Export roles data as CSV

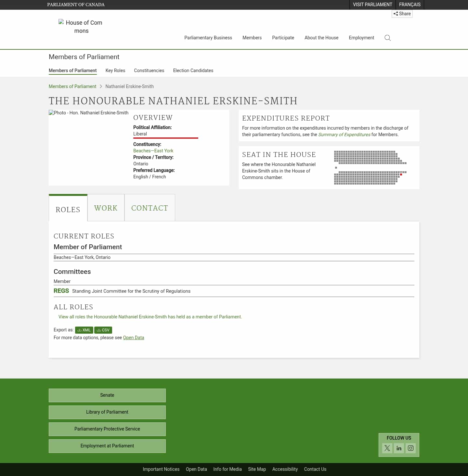[103, 330]
